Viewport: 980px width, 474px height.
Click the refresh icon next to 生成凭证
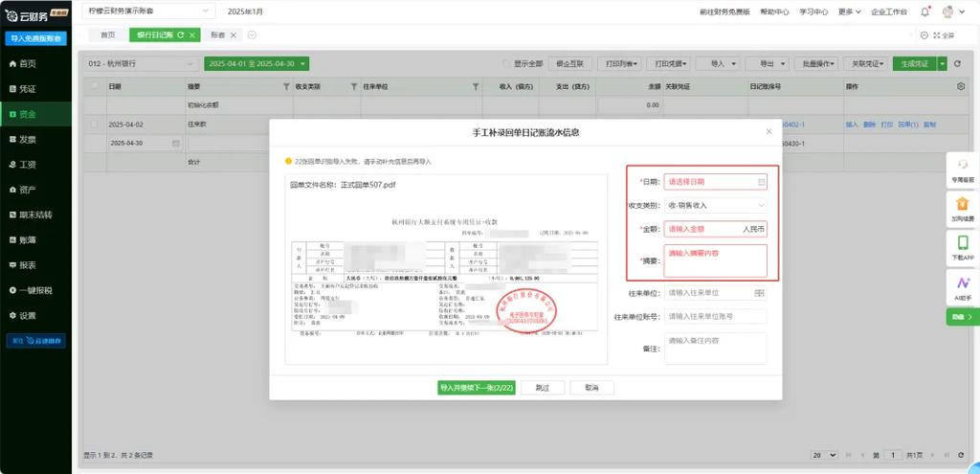[957, 64]
